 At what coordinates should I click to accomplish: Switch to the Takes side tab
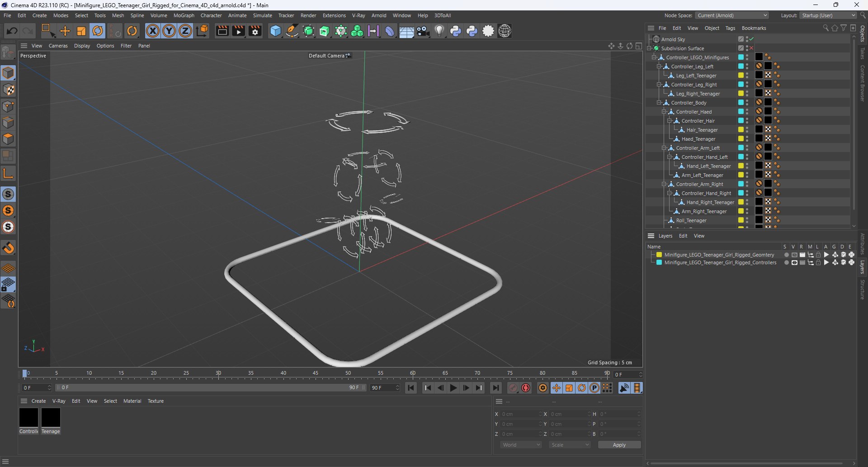[863, 53]
